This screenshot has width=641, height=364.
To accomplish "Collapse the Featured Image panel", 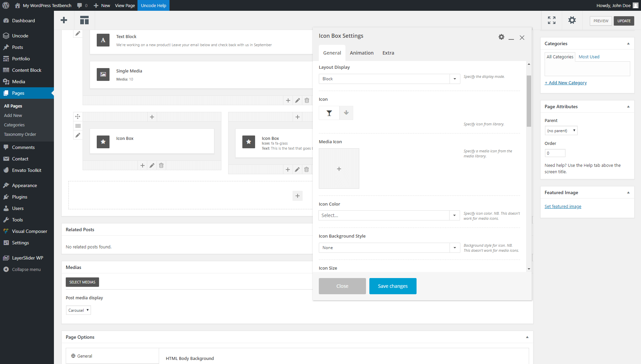I will [628, 192].
